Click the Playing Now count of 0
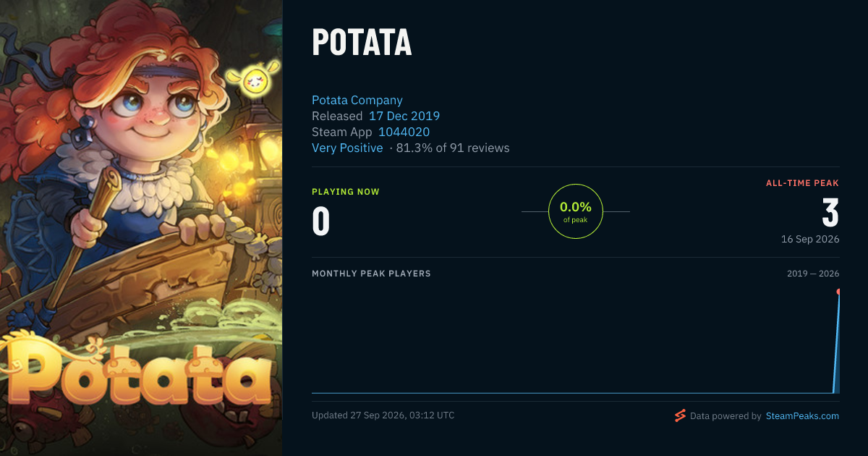Viewport: 868px width, 456px height. click(320, 221)
